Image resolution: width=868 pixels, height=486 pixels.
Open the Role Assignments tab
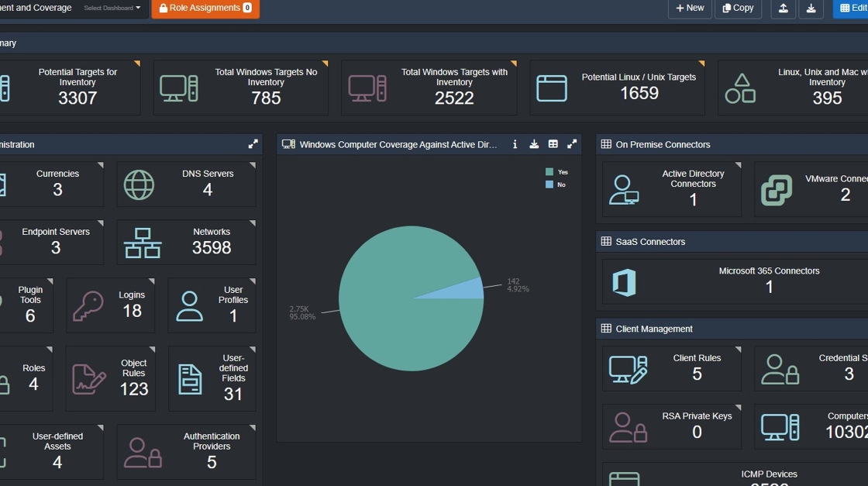[x=205, y=9]
